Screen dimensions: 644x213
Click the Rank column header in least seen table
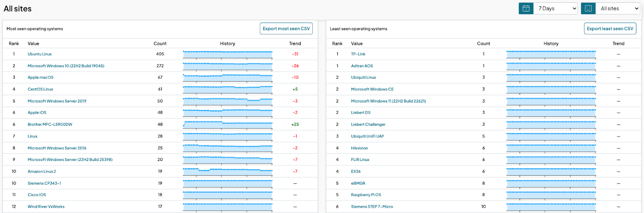[x=337, y=44]
